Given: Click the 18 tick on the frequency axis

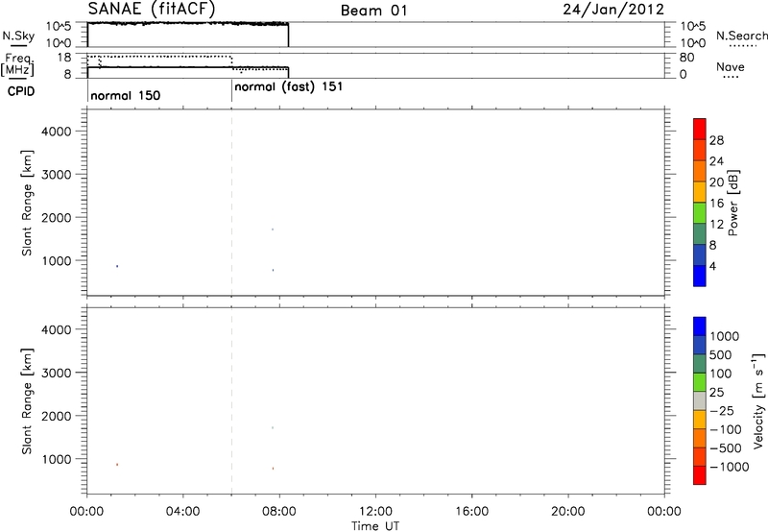Looking at the screenshot, I should (64, 58).
